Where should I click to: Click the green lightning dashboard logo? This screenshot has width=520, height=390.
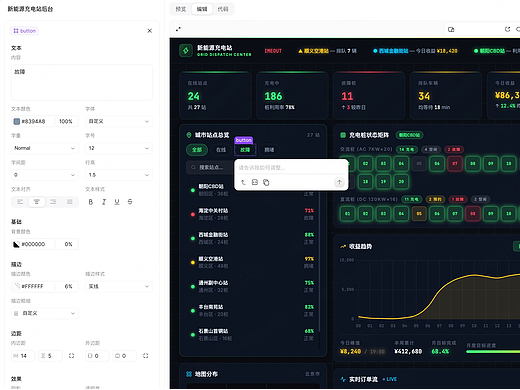point(186,51)
